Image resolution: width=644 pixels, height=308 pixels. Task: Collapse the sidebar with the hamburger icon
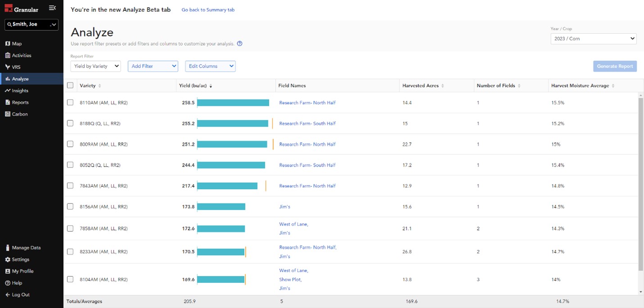pyautogui.click(x=52, y=8)
